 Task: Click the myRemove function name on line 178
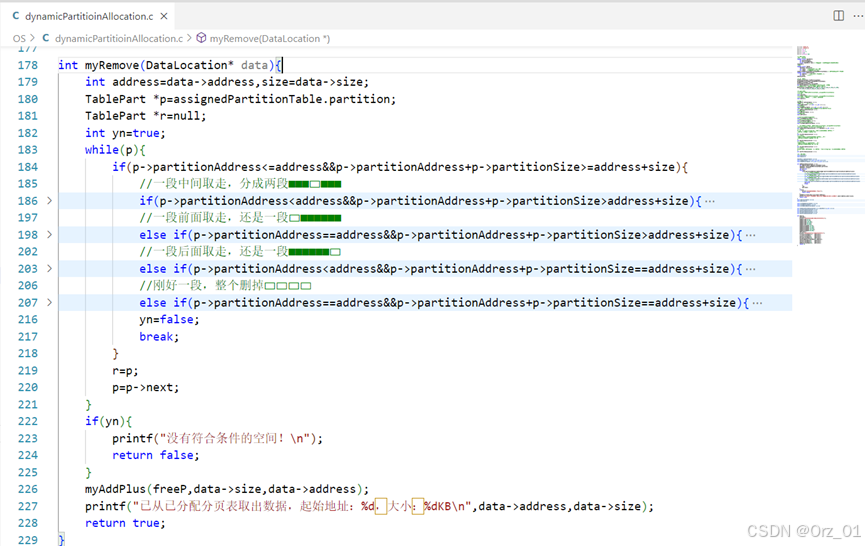112,65
